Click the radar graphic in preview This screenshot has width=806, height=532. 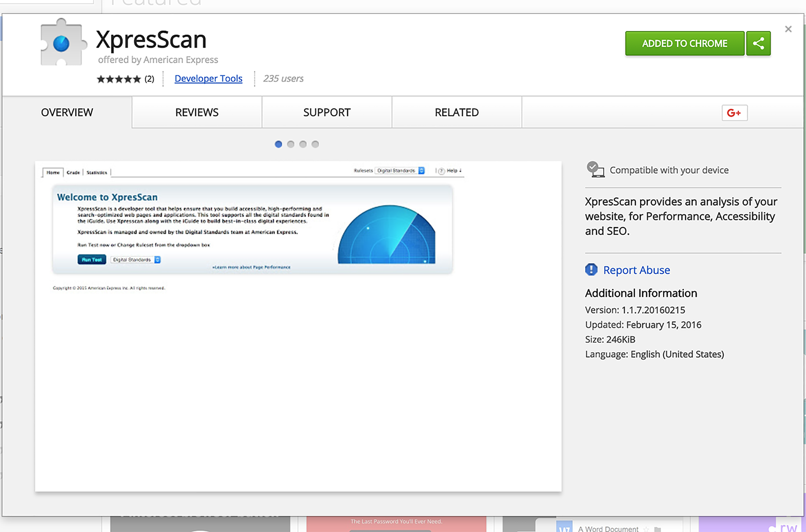386,234
